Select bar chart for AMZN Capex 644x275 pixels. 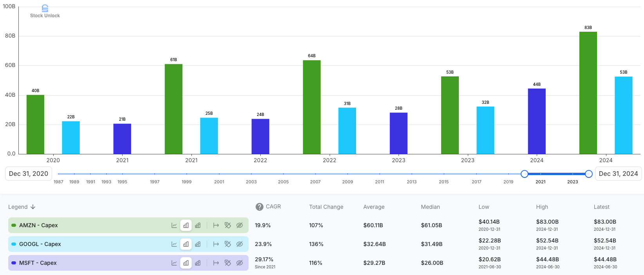(186, 225)
